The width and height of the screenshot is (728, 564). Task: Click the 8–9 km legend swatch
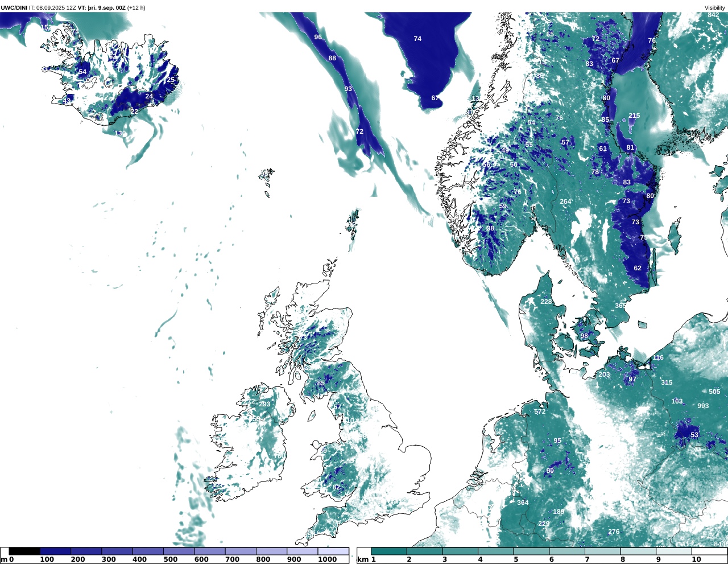point(638,551)
